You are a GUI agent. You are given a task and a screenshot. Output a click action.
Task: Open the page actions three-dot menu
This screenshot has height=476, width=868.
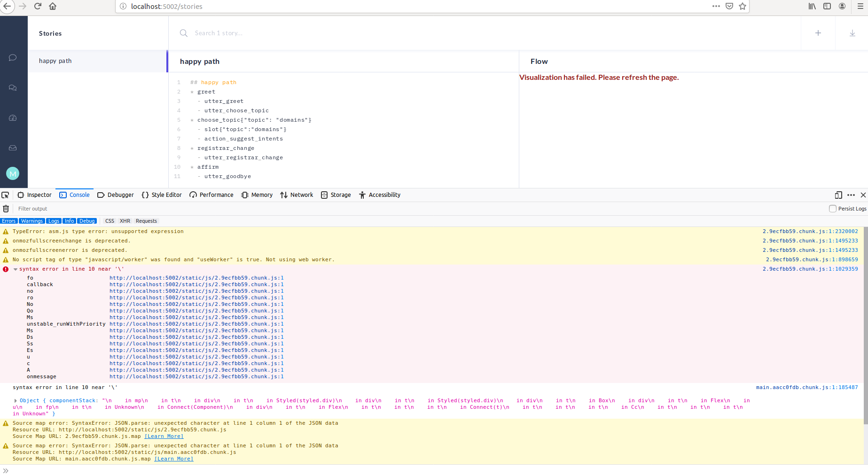[x=716, y=6]
